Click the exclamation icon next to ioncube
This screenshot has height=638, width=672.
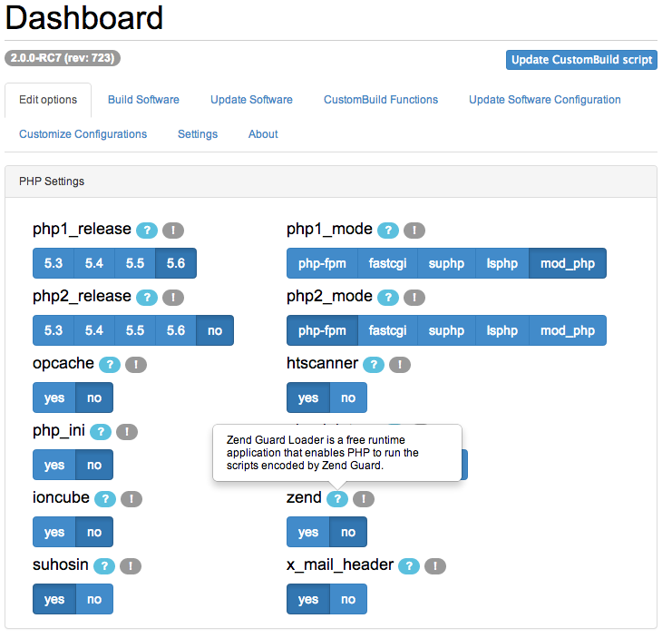pyautogui.click(x=131, y=498)
